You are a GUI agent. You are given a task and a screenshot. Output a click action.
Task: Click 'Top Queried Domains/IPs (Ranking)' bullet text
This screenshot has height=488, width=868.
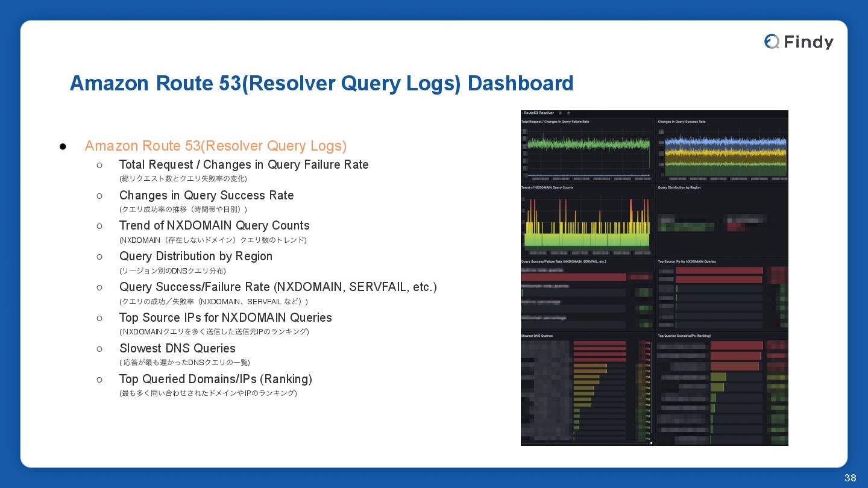click(215, 379)
